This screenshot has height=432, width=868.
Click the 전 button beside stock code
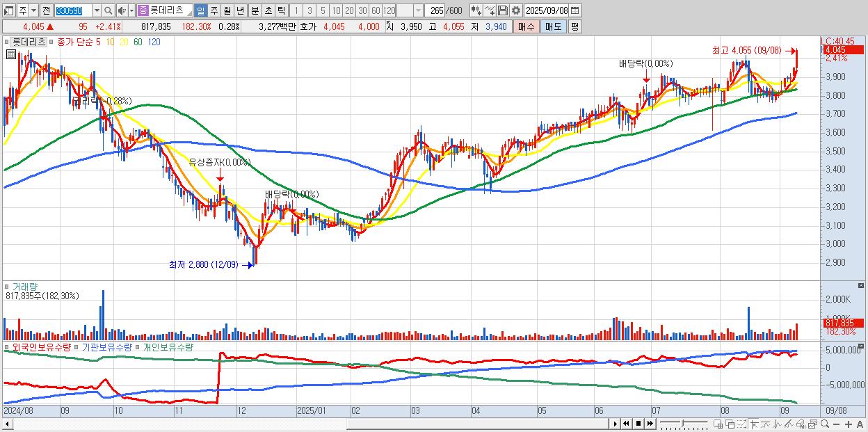click(47, 10)
